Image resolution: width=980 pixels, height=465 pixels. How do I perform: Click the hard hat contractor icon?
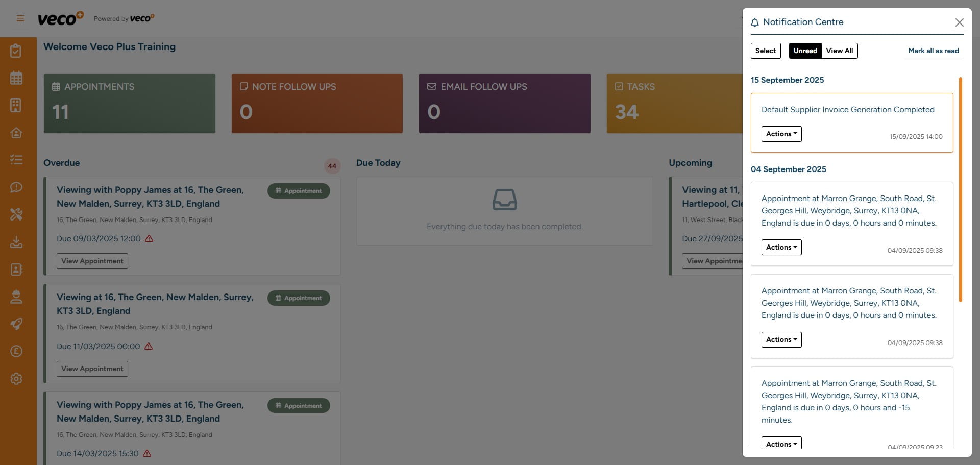(16, 297)
